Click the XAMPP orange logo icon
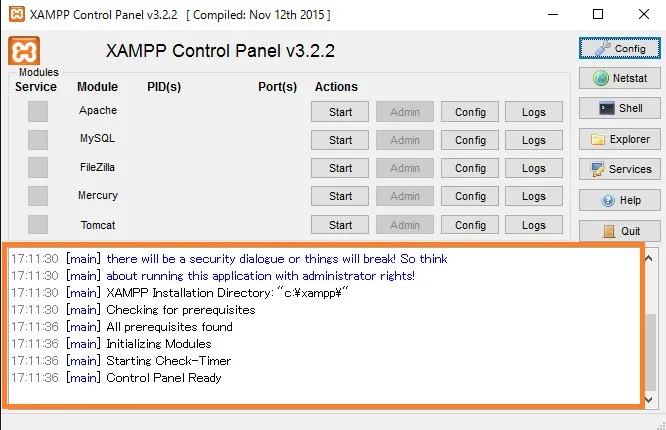Screen dimensions: 666x430 24,50
